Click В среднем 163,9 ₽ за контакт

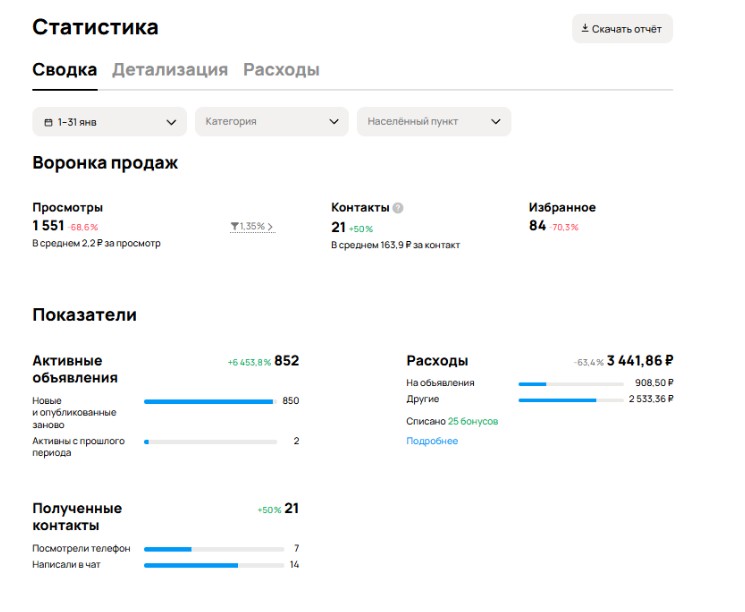coord(395,245)
